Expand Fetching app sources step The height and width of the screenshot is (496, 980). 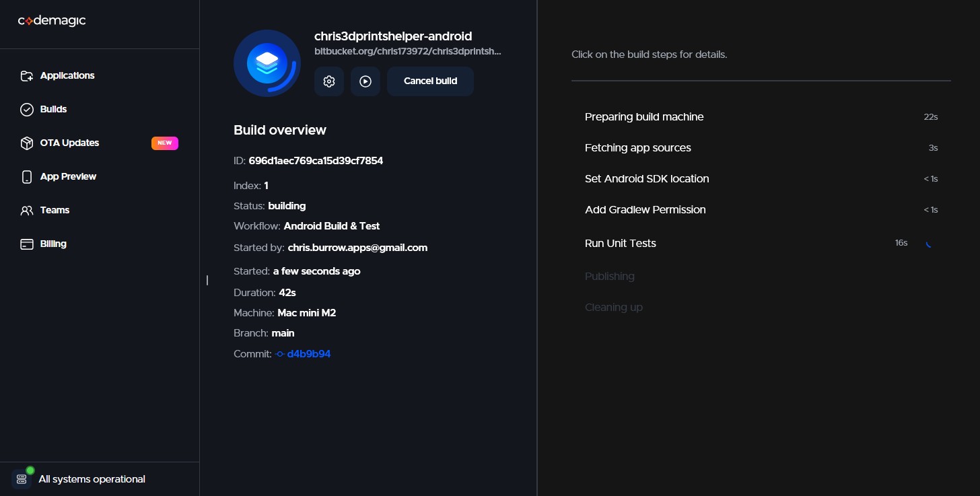point(761,148)
